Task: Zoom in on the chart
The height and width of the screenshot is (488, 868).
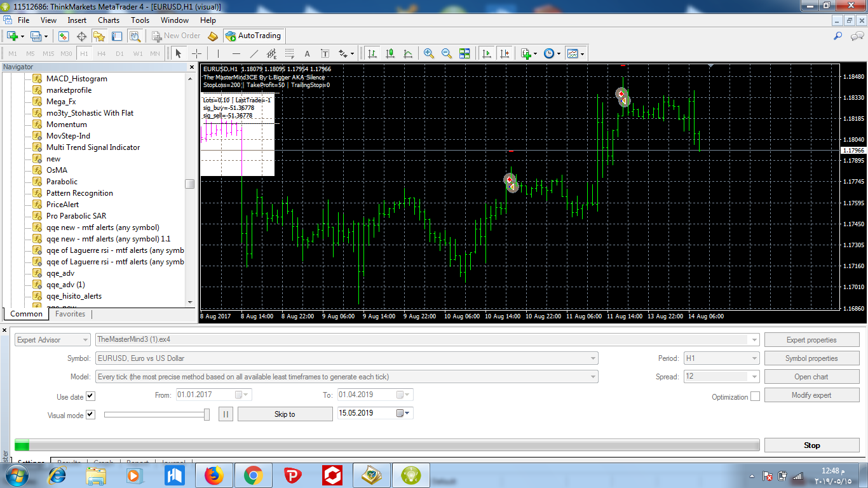Action: point(428,53)
